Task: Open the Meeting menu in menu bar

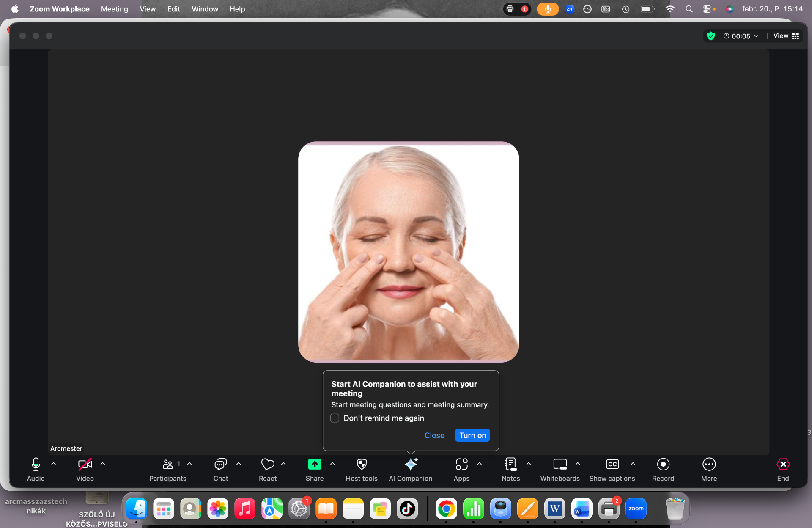Action: [114, 9]
